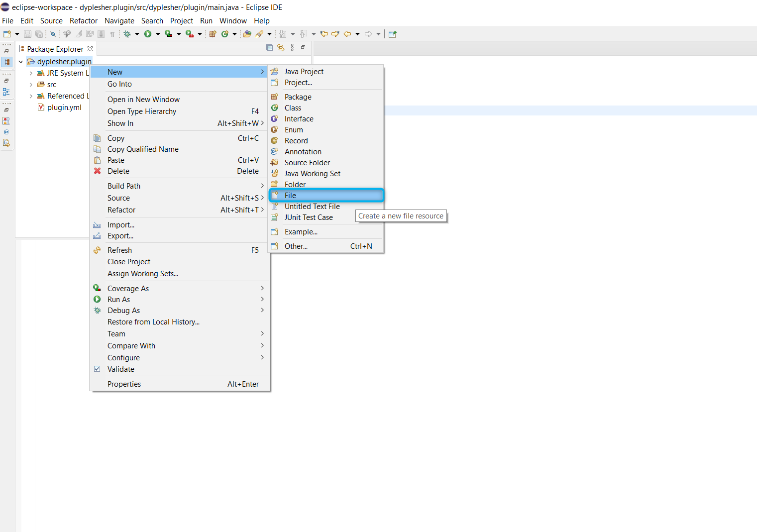Open the Refactor menu in the menu bar
757x532 pixels.
84,21
